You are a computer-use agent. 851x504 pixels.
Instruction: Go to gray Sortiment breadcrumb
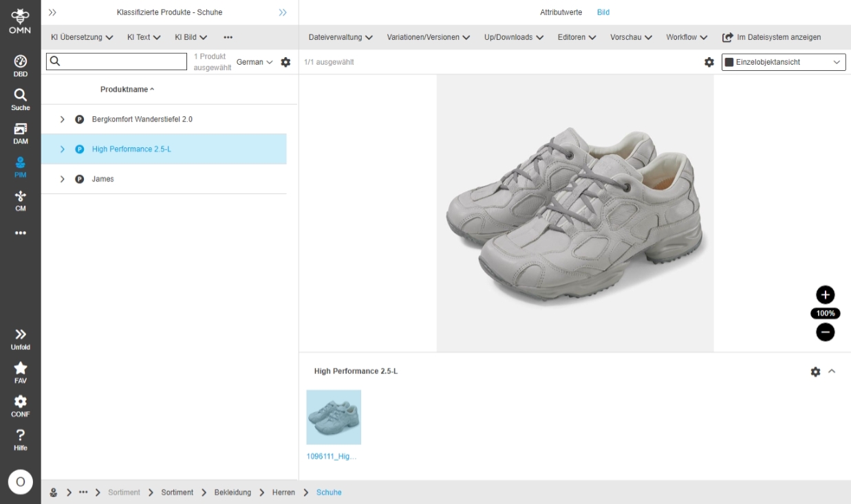[x=124, y=492]
